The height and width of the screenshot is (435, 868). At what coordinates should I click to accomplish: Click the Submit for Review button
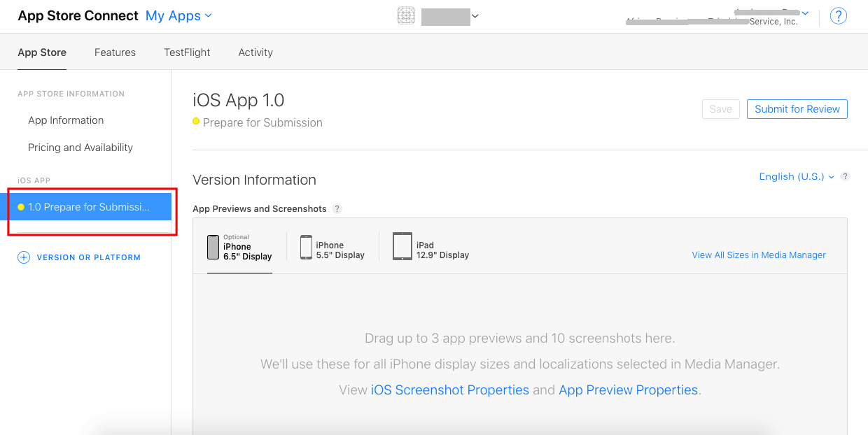click(x=797, y=109)
